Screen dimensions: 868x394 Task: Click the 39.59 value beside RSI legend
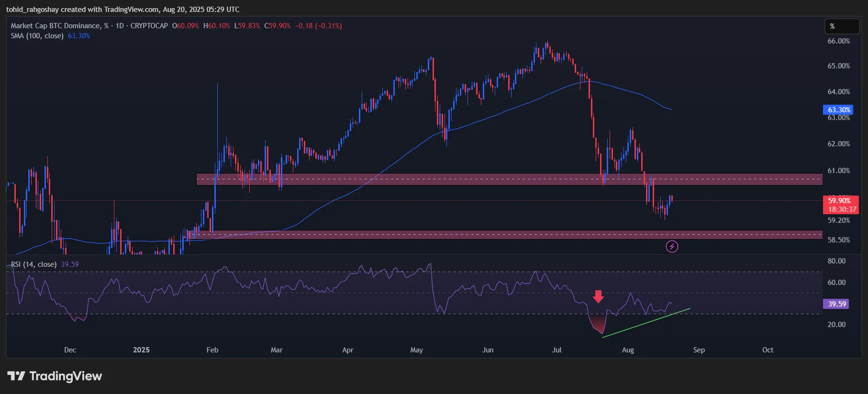[x=70, y=264]
